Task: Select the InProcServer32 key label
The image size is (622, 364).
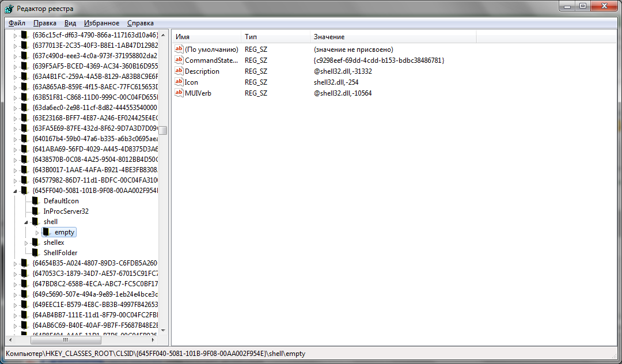Action: coord(66,211)
